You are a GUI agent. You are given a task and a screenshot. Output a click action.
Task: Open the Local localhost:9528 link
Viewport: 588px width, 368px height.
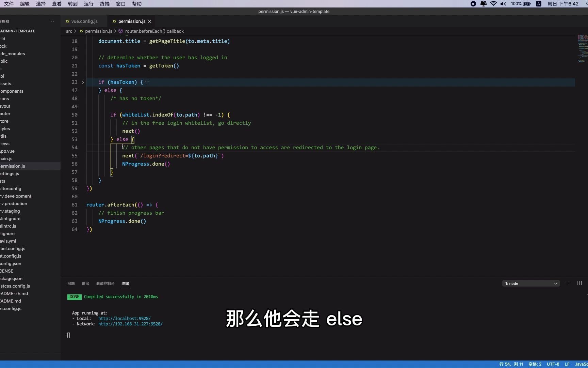point(125,319)
